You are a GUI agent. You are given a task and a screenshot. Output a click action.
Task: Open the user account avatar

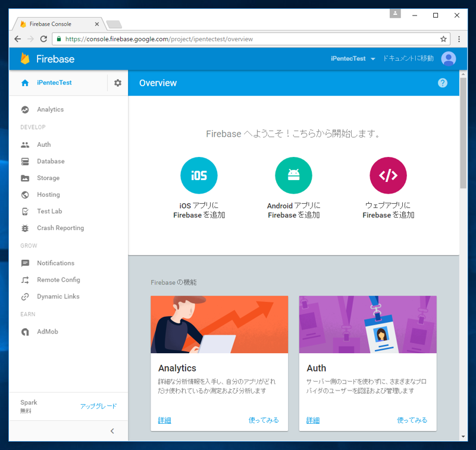tap(449, 58)
